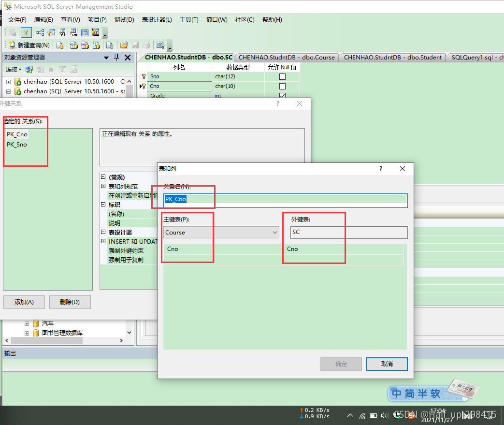The image size is (504, 425).
Task: Show hidden tray icons chevron
Action: click(350, 416)
